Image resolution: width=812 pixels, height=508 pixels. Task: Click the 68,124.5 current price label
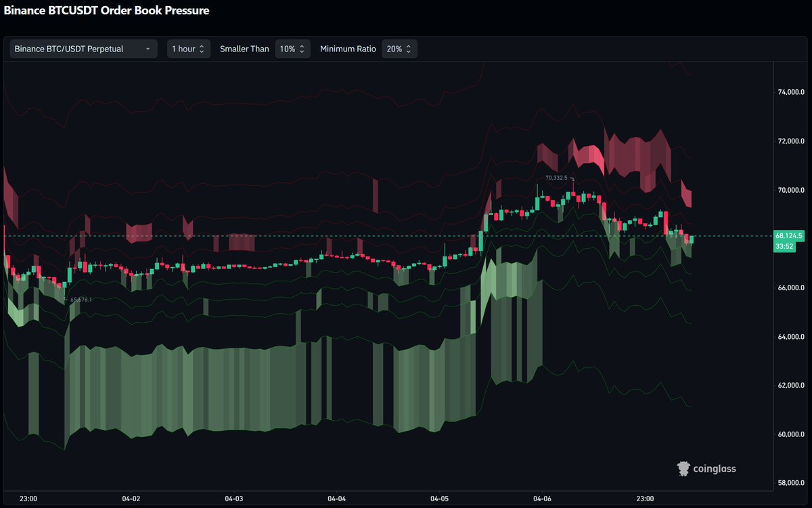coord(789,235)
